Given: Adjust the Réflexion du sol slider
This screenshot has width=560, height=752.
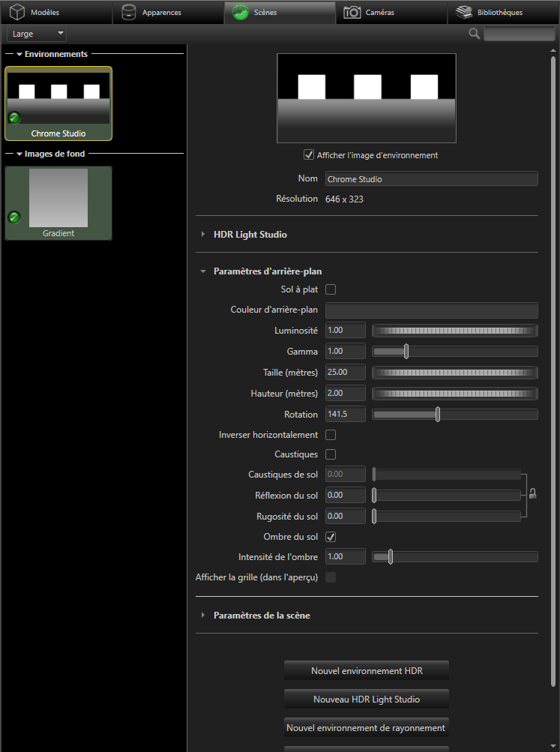Looking at the screenshot, I should [x=374, y=496].
